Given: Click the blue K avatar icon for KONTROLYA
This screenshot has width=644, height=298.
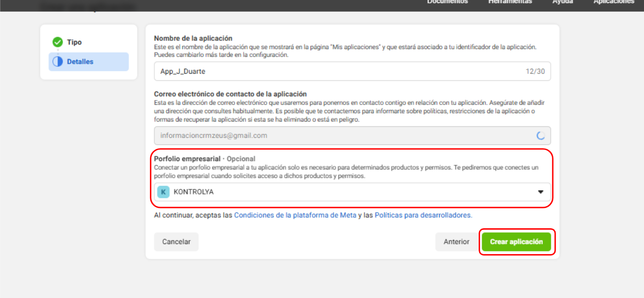Looking at the screenshot, I should pos(163,192).
